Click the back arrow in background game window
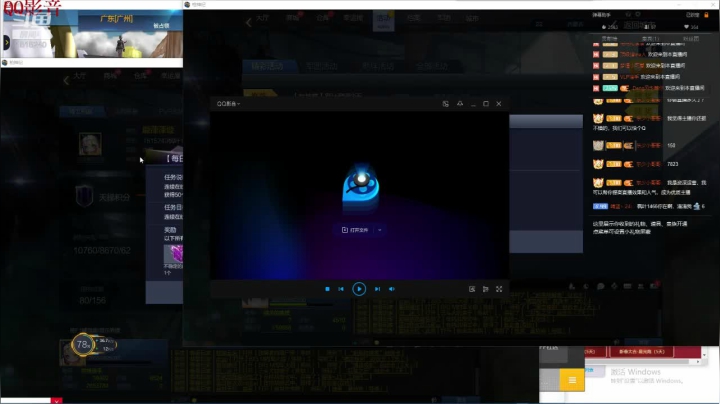Image resolution: width=720 pixels, height=404 pixels. coord(248,22)
